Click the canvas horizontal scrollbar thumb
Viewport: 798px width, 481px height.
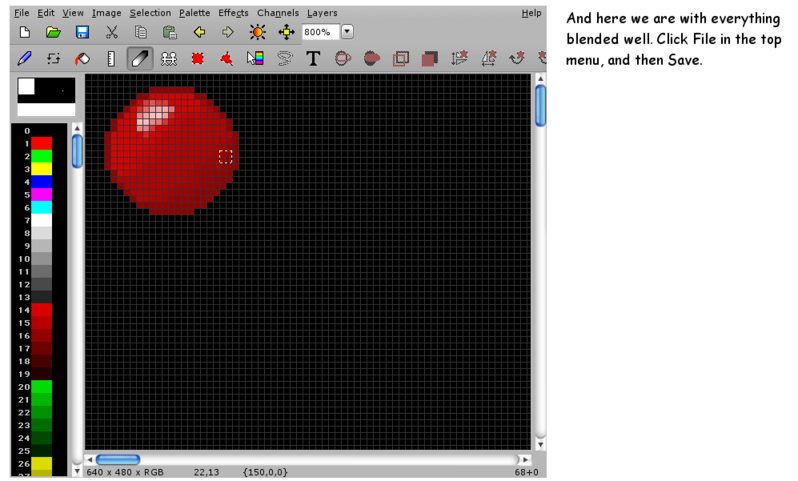pos(118,459)
